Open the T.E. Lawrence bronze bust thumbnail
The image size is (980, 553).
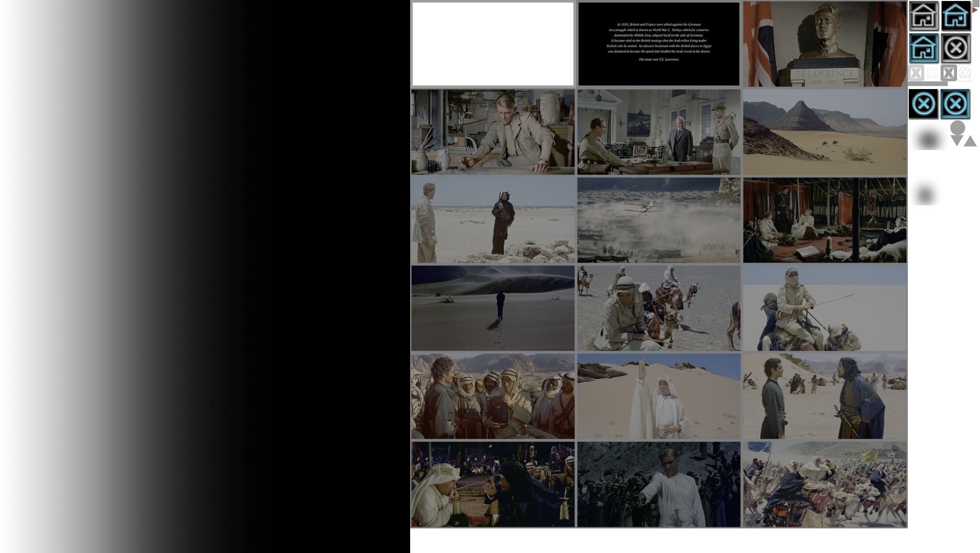(825, 44)
